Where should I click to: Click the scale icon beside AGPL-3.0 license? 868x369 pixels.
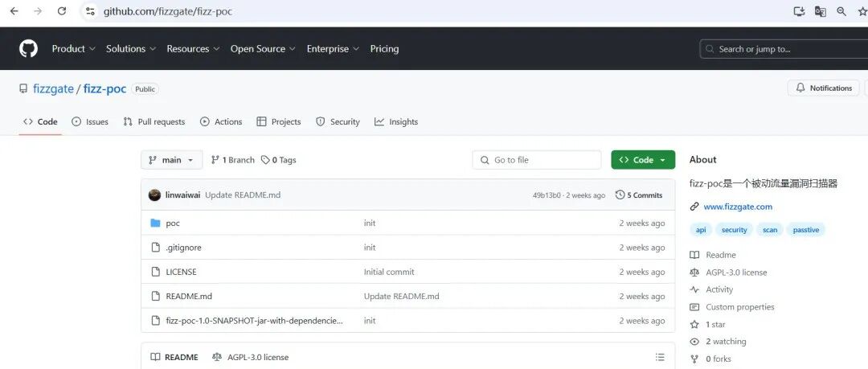click(694, 272)
